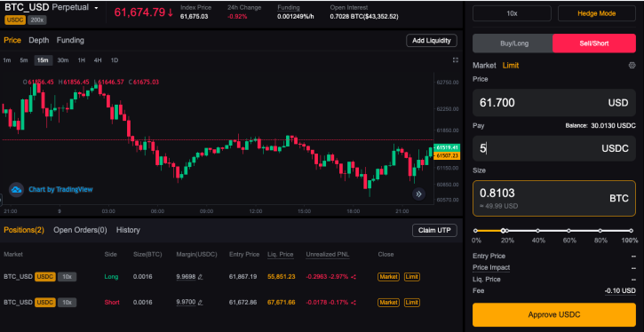Select the 1H timeframe
Image resolution: width=644 pixels, height=332 pixels.
click(82, 60)
